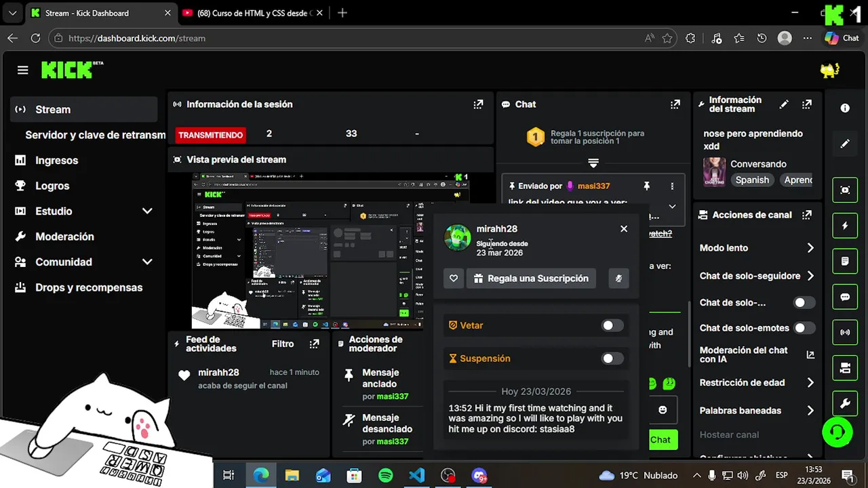Click the Spanish stream tag

(x=752, y=180)
